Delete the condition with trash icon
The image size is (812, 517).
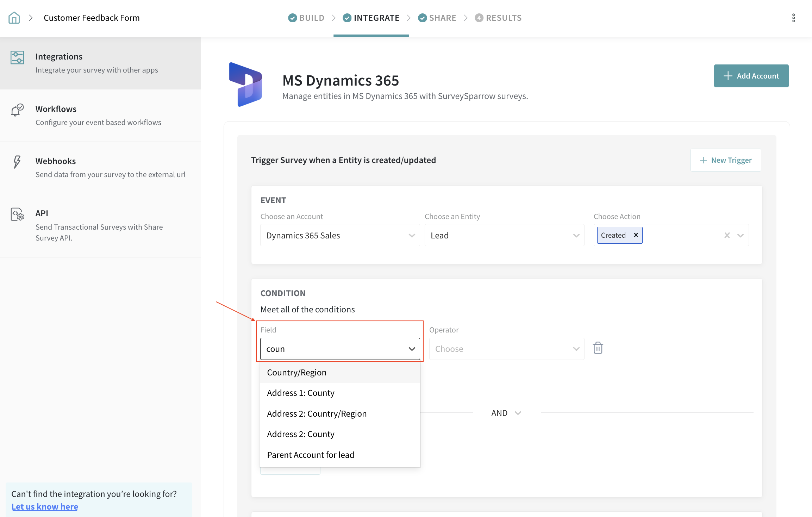click(598, 348)
